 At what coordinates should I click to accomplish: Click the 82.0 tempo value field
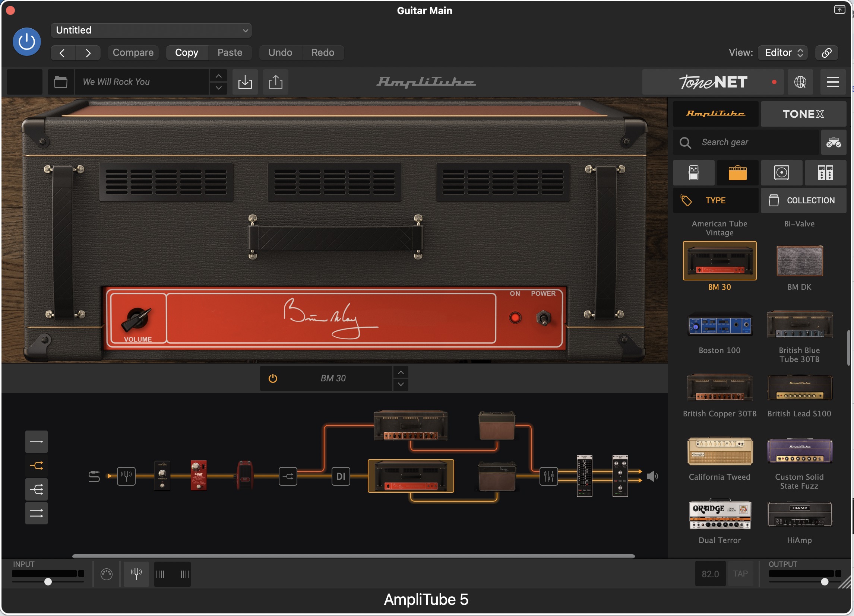pyautogui.click(x=710, y=574)
